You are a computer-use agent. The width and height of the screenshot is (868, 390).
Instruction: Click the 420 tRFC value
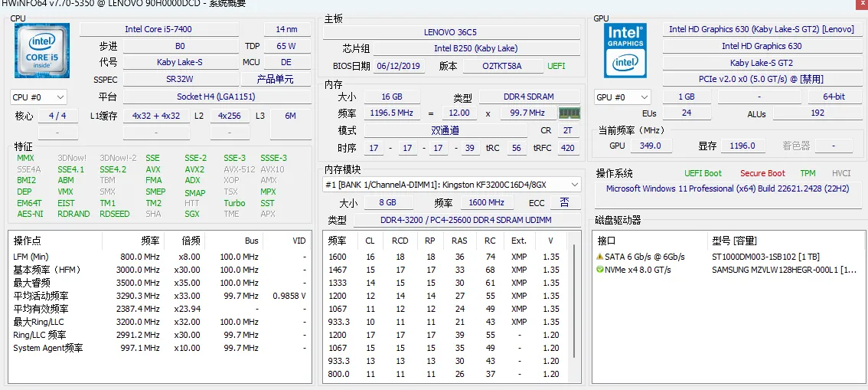567,148
